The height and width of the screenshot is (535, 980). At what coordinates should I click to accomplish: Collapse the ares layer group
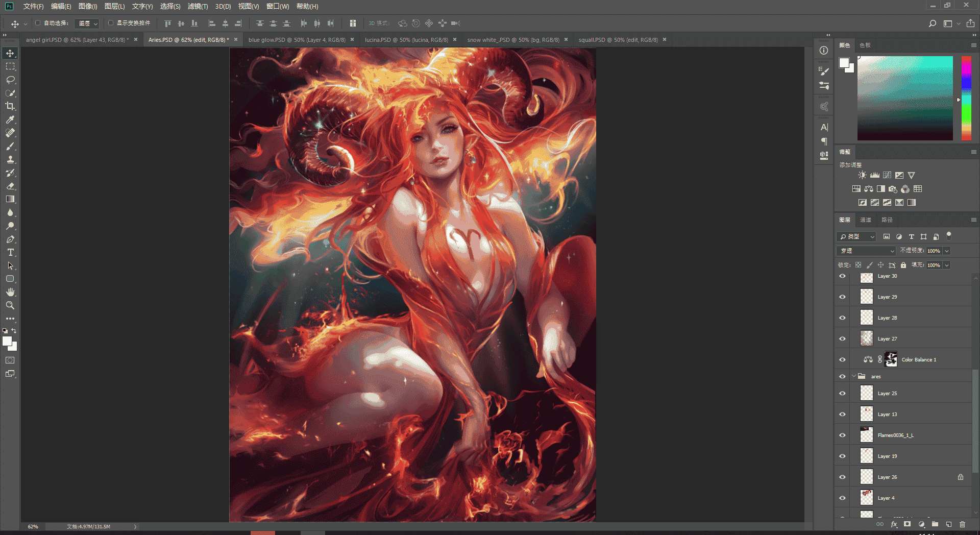click(854, 376)
